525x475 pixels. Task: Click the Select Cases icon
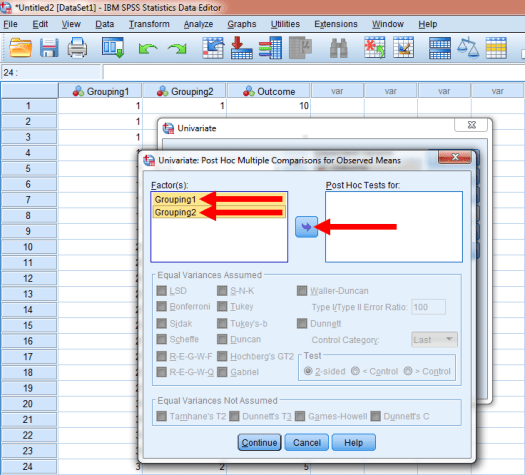(496, 48)
